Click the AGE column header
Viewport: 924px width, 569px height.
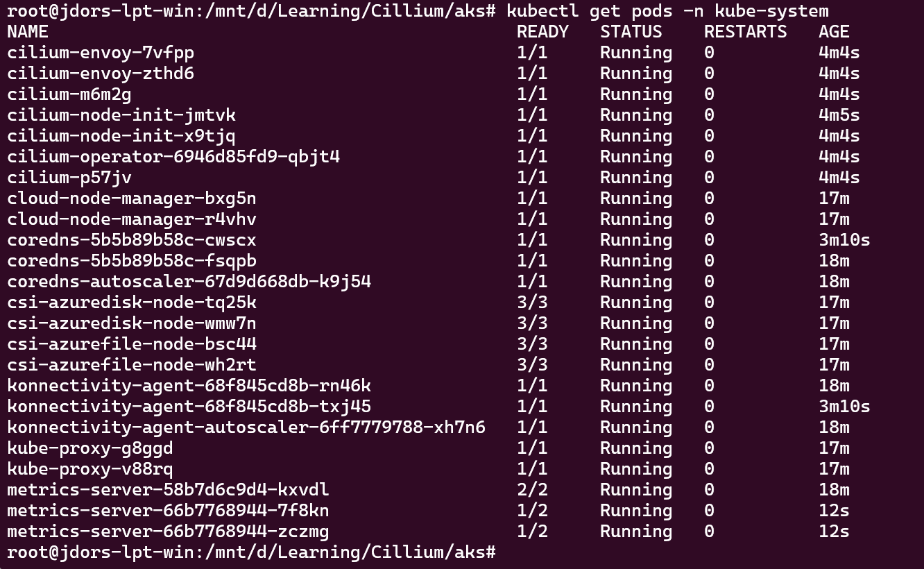[834, 32]
